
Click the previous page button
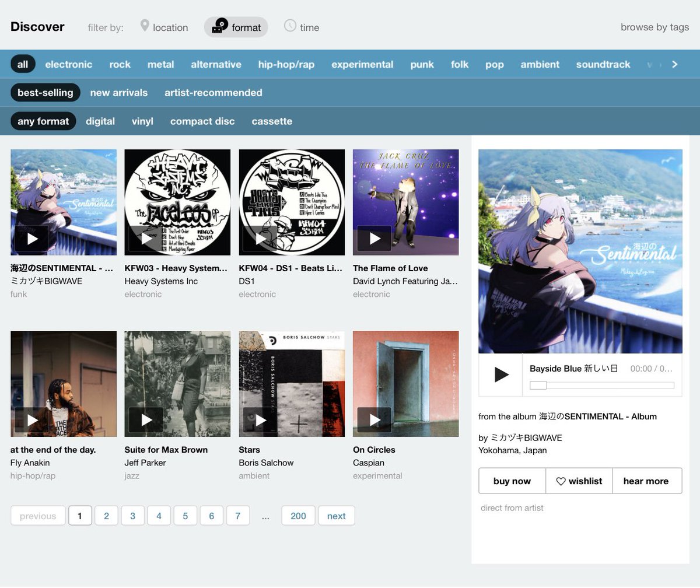tap(38, 516)
